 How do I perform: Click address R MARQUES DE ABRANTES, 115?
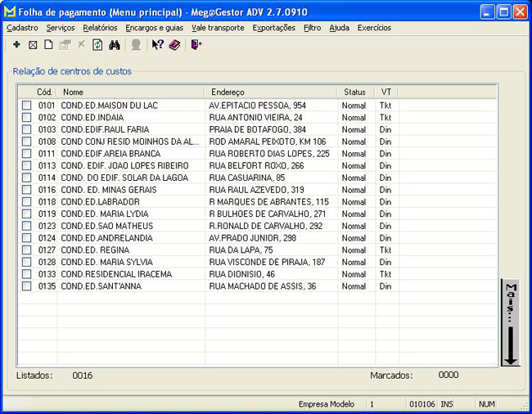[269, 202]
